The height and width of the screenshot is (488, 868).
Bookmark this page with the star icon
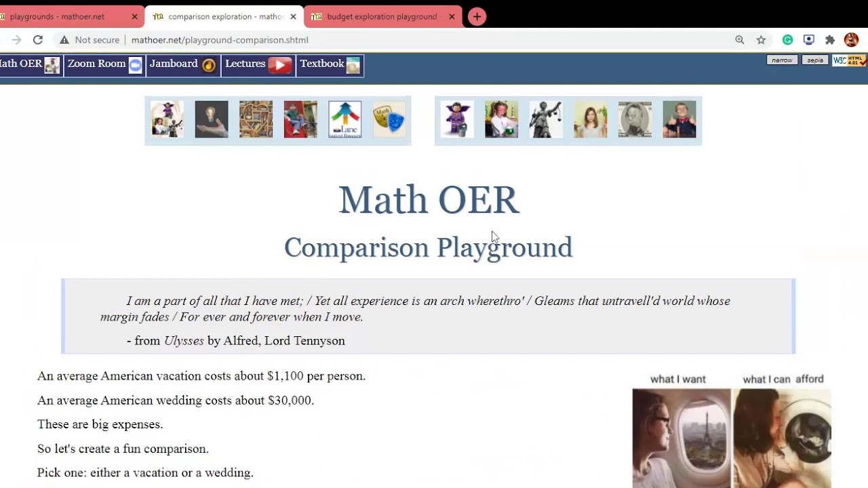[x=761, y=40]
